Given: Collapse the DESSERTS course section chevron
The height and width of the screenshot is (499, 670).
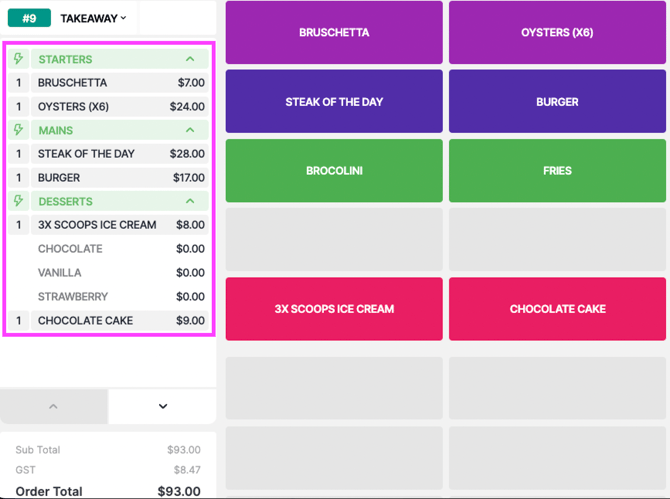Looking at the screenshot, I should pos(190,201).
